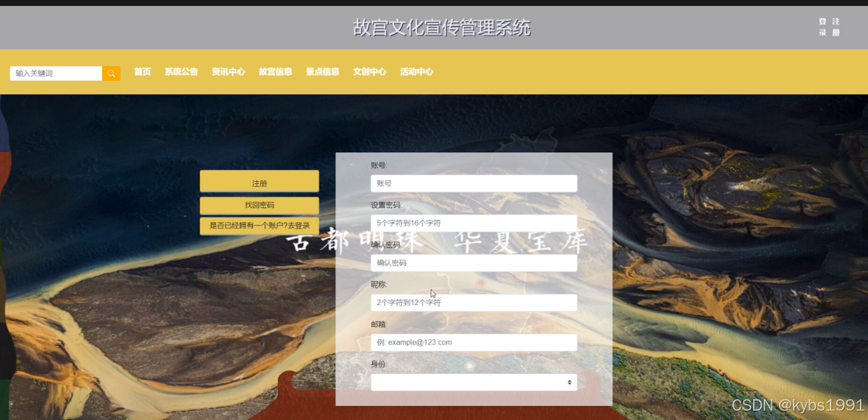
Task: Click the 登录 link in header
Action: coord(823,27)
